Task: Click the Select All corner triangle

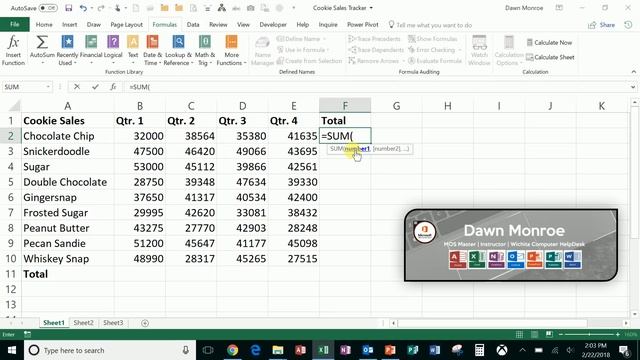Action: click(x=14, y=106)
